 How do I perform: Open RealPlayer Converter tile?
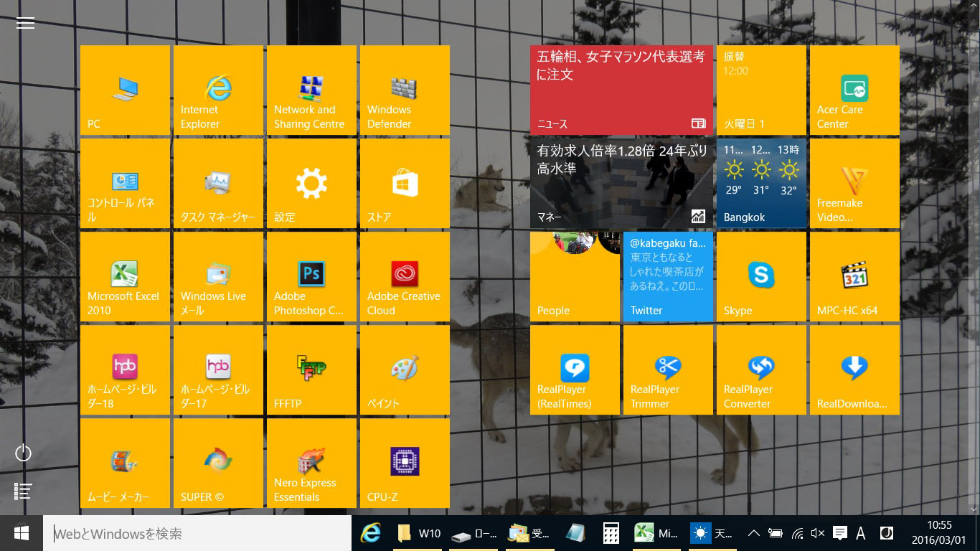point(761,369)
